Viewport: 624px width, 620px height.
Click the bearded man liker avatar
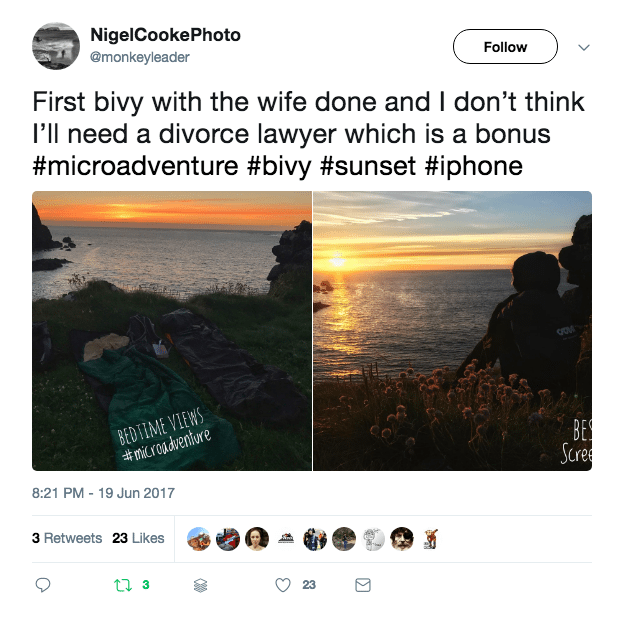[x=402, y=539]
